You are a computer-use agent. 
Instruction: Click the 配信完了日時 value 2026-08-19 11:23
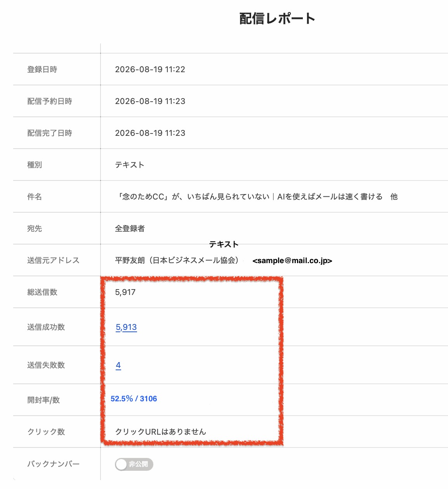coord(150,133)
